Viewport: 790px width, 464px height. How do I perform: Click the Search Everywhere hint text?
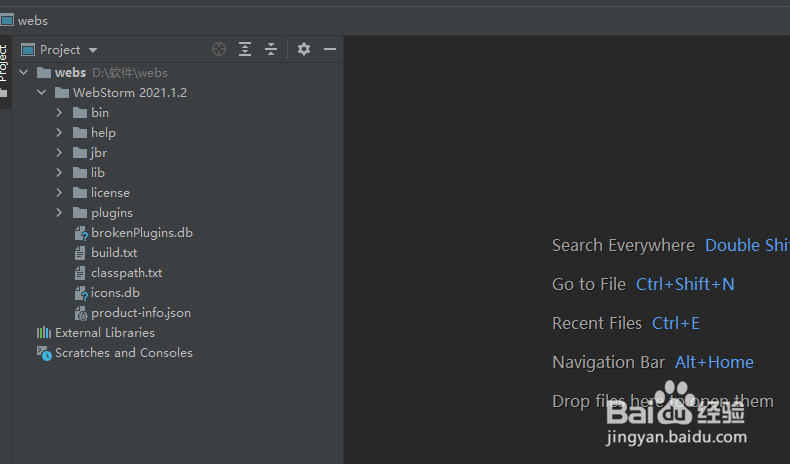(x=623, y=245)
